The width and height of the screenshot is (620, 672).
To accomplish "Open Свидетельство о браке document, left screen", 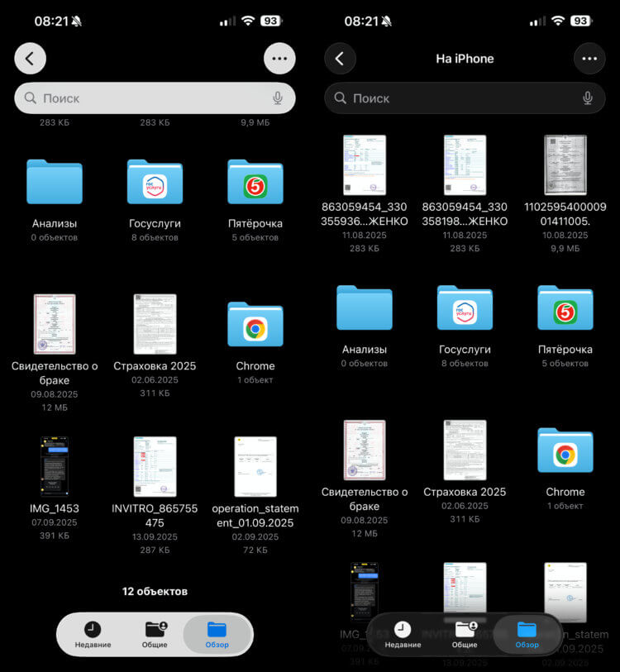I will 55,324.
